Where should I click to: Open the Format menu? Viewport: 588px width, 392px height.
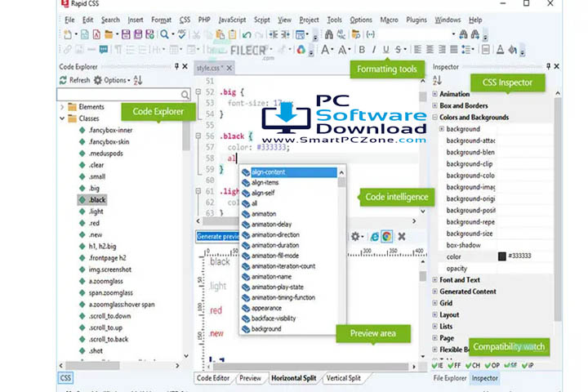[x=161, y=20]
